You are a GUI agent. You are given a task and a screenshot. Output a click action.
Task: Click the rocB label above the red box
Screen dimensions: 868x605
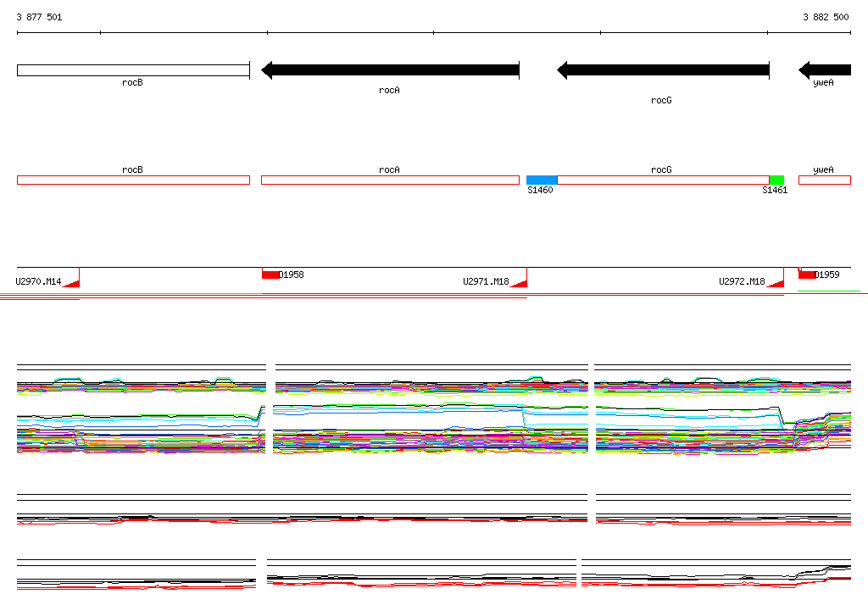(132, 170)
